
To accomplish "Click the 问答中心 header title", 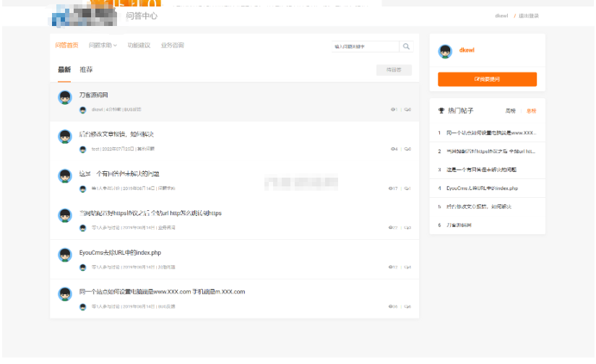I will tap(142, 16).
